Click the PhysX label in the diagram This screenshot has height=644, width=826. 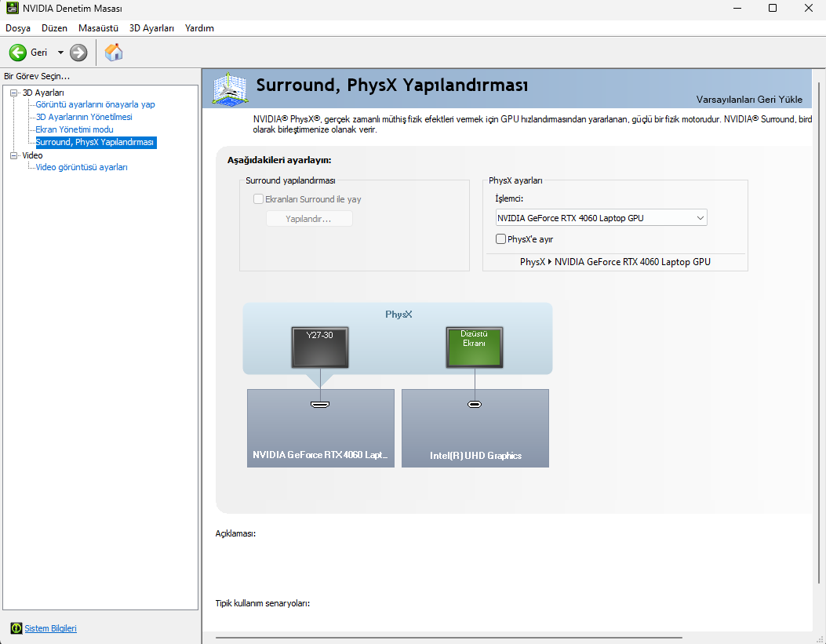point(398,315)
